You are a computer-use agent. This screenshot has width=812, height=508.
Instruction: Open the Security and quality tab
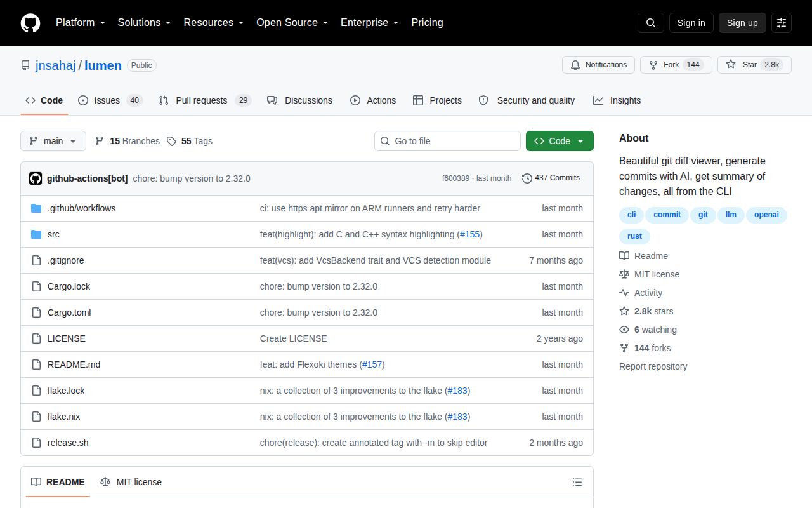coord(527,100)
